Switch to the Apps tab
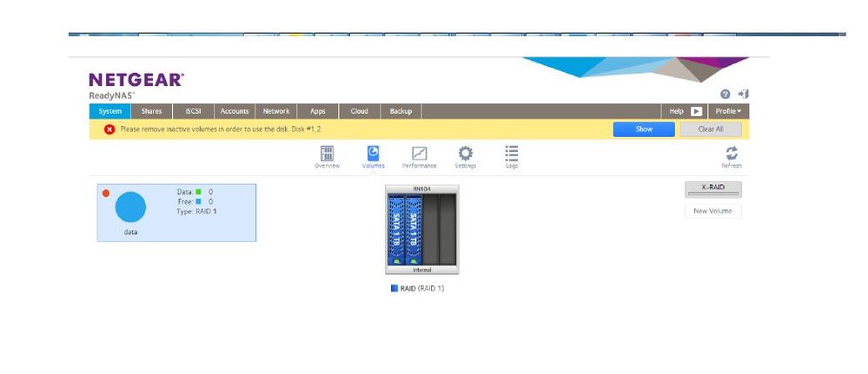The width and height of the screenshot is (868, 374). point(318,111)
